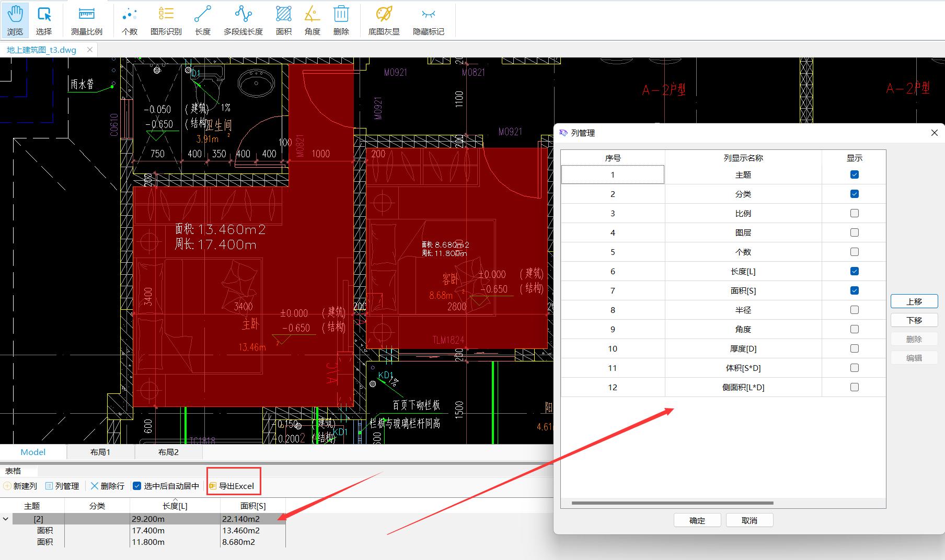Click the horizontal scrollbar in 列管理 dialog
Screen dimensions: 945x560
pyautogui.click(x=672, y=503)
